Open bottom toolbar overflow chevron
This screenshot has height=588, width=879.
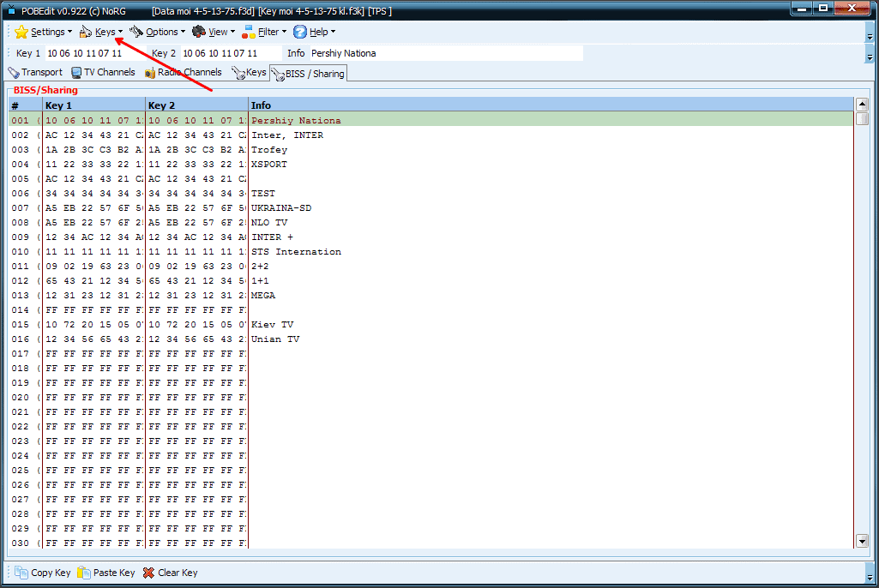point(870,573)
